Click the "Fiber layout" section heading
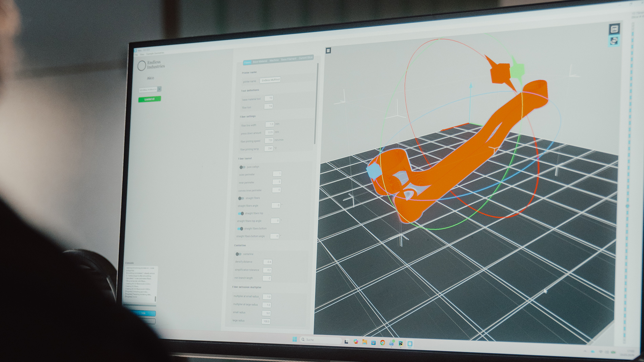 click(x=245, y=158)
